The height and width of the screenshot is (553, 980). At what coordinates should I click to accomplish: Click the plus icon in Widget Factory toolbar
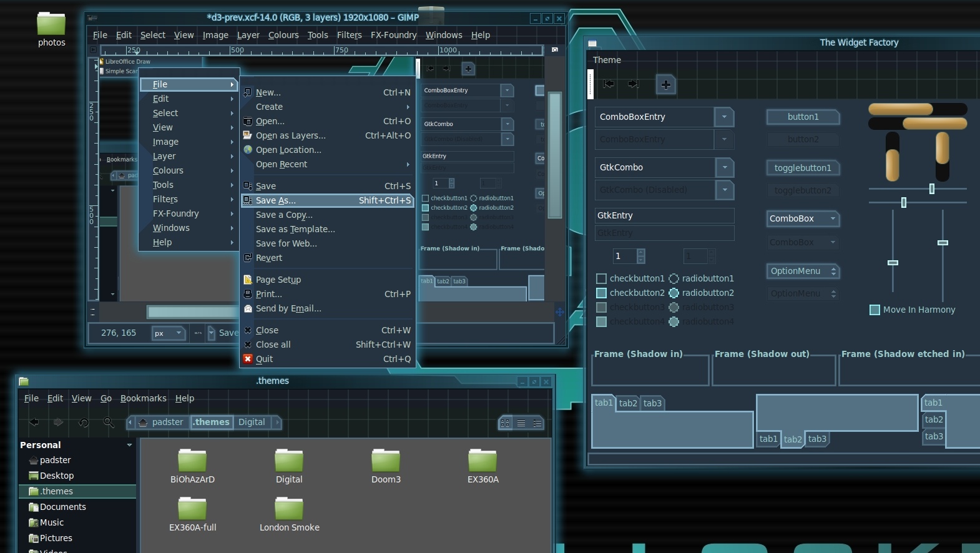tap(666, 84)
